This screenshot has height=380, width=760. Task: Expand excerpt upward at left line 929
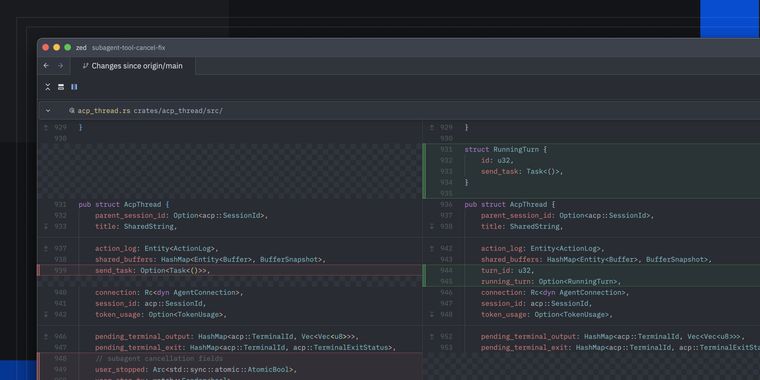coord(46,127)
